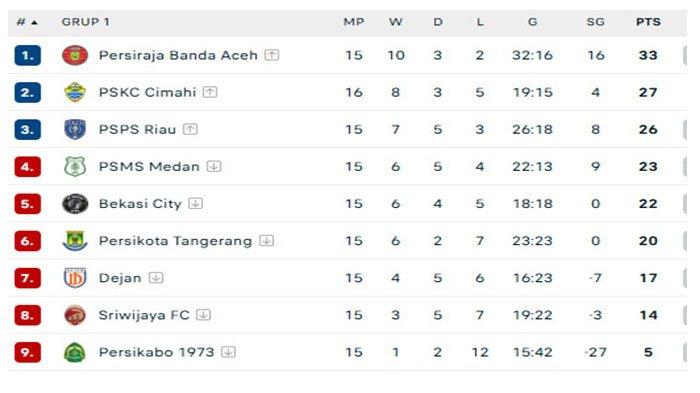Open the Bekasi City team link
Viewport: 700px width, 393px height.
point(140,204)
